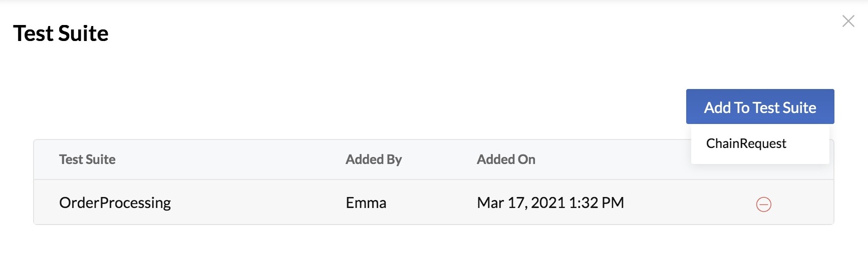Close the Test Suite dialog
The width and height of the screenshot is (868, 271).
[x=848, y=21]
